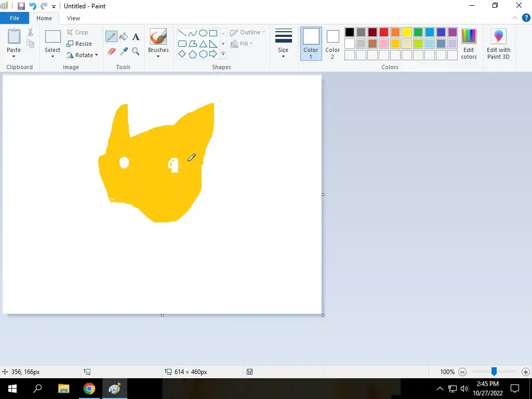Click the Zoom out minus button
Screen dimensions: 532x399
point(462,372)
